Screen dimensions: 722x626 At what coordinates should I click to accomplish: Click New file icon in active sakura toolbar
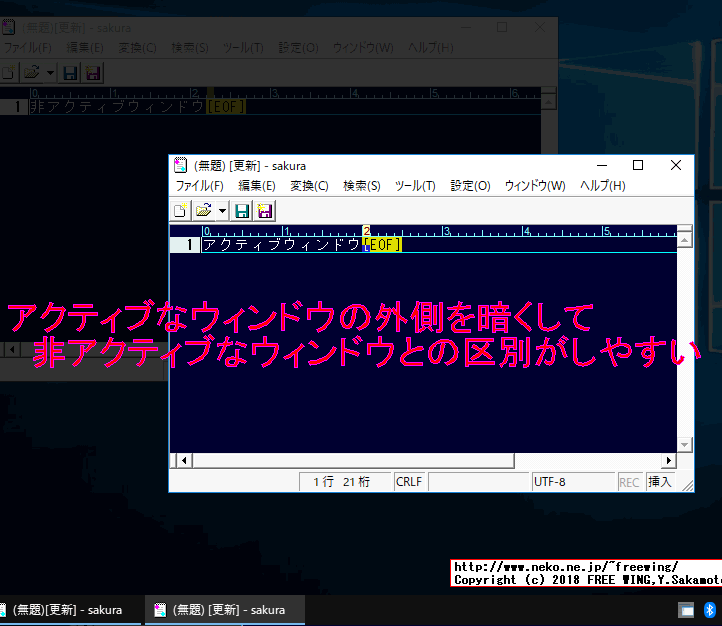(180, 211)
